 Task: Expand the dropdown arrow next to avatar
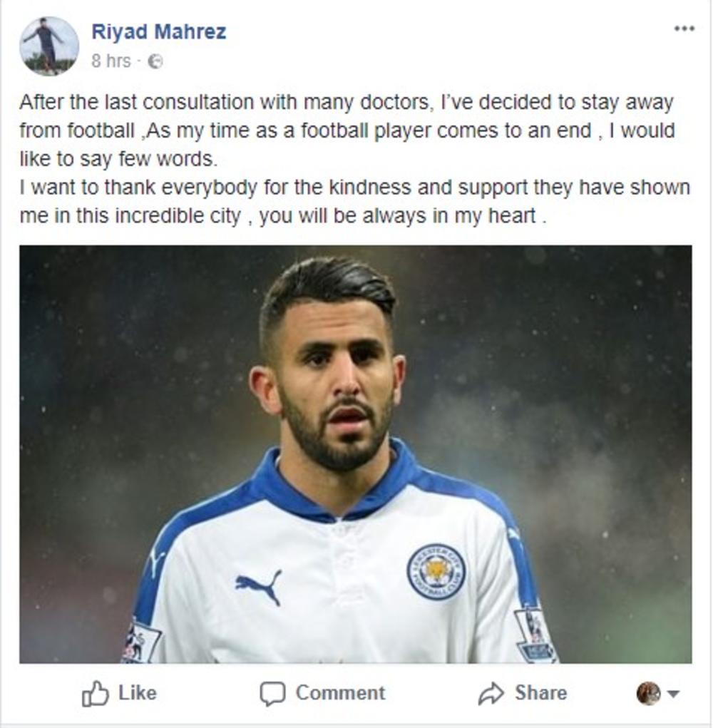click(x=673, y=694)
